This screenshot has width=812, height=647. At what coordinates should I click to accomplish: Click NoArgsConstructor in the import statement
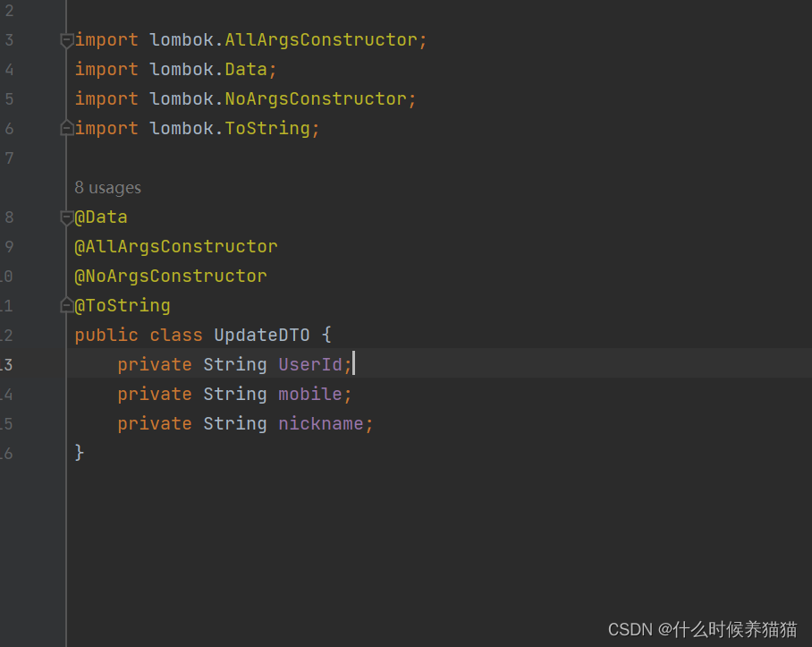point(316,99)
